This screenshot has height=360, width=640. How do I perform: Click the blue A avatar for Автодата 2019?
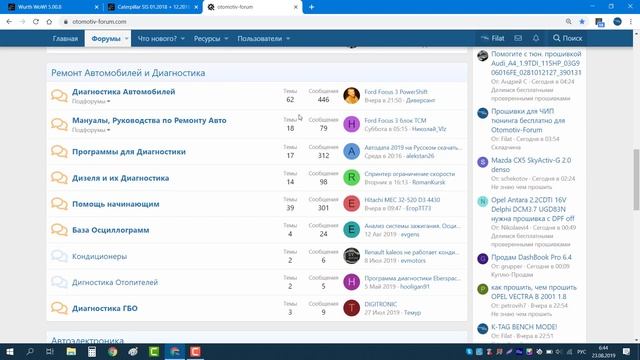coord(351,151)
